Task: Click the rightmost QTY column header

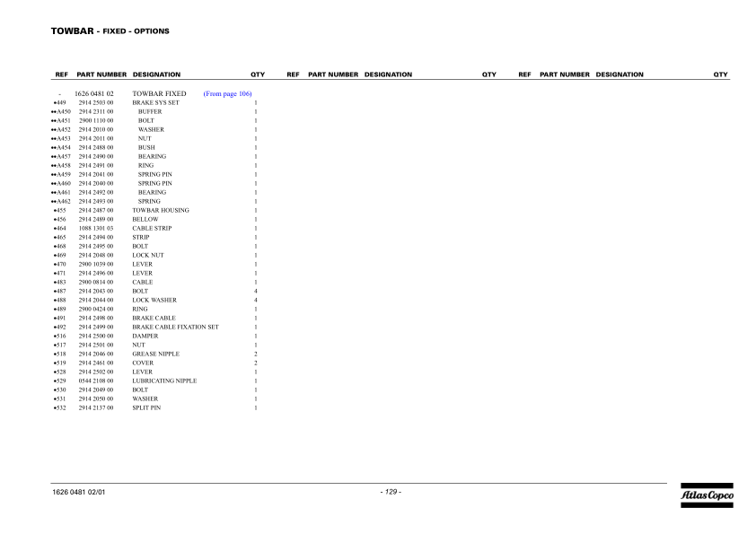Action: coord(720,74)
